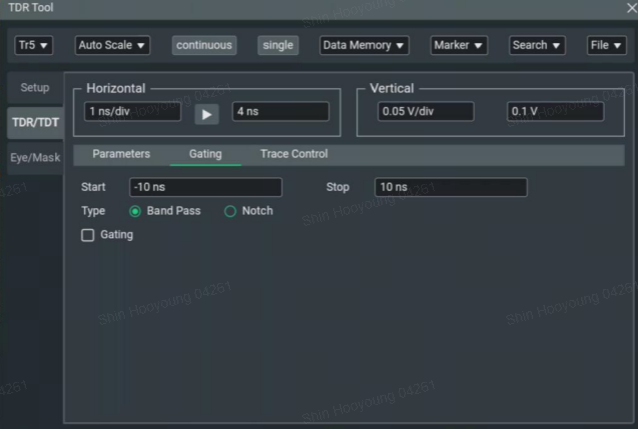Viewport: 638px width, 429px height.
Task: Click the play arrow button in Horizontal
Action: pyautogui.click(x=207, y=114)
